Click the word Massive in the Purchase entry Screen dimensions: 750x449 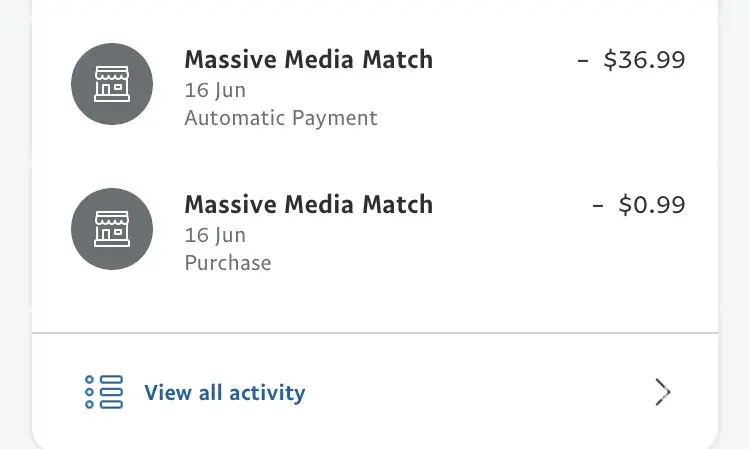click(x=225, y=205)
